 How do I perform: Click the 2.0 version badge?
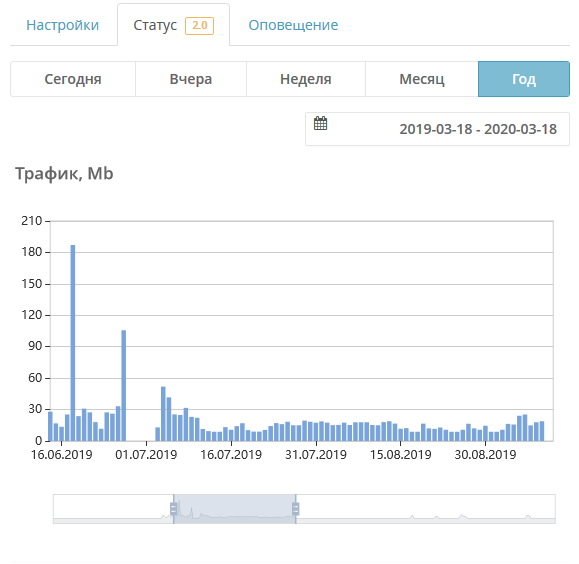[x=199, y=25]
